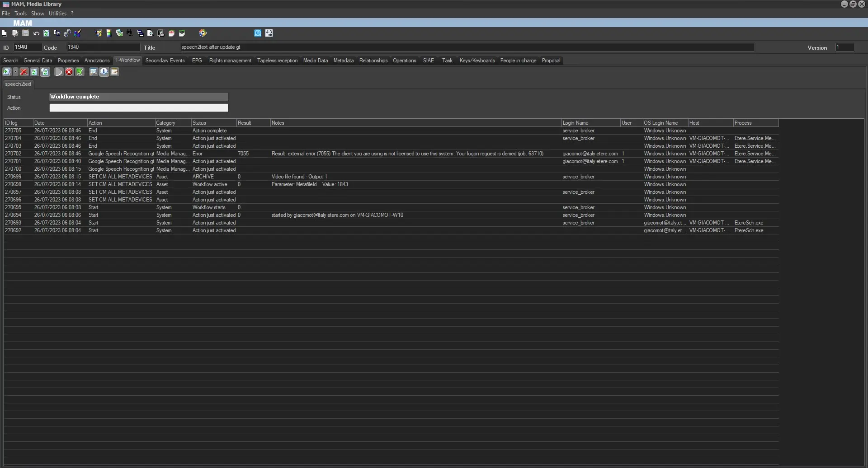
Task: Click the red circle stop workflow icon
Action: [x=69, y=72]
